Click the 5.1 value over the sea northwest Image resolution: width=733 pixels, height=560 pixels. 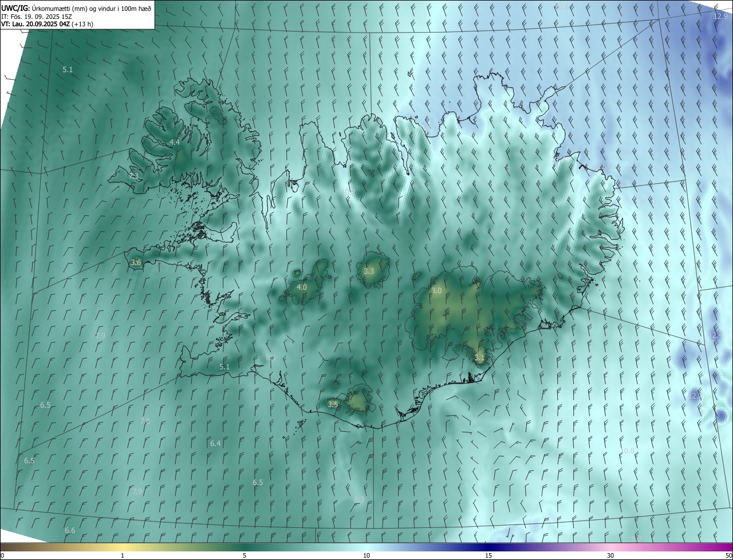[68, 69]
